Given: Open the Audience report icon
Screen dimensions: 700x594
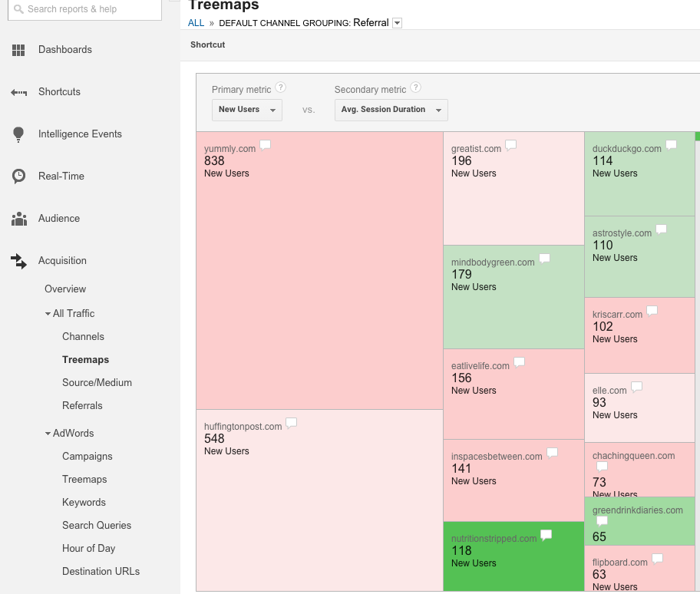Looking at the screenshot, I should point(18,218).
